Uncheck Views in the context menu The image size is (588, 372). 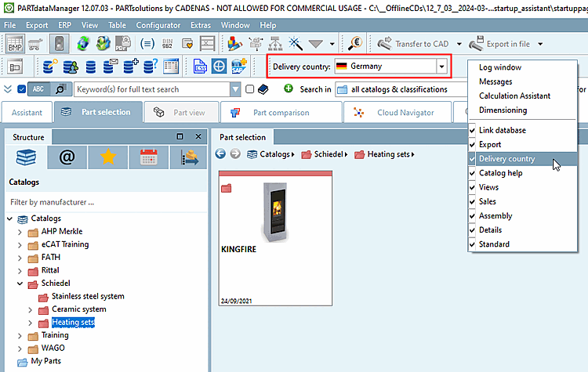522,187
